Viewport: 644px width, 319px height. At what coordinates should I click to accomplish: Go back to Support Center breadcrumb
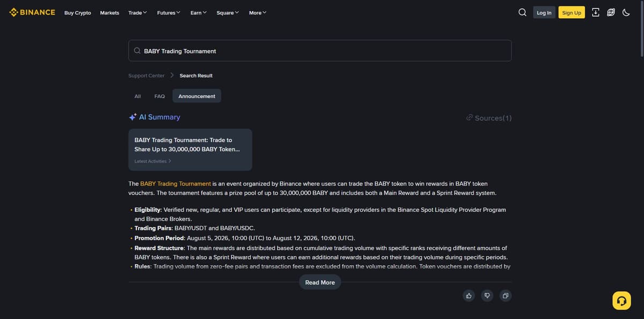click(147, 76)
